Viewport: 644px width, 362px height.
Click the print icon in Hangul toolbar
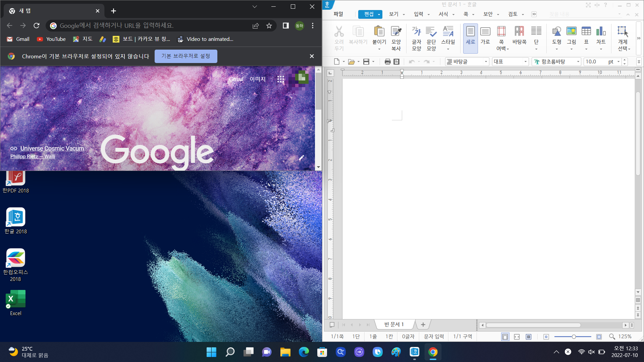coord(387,62)
